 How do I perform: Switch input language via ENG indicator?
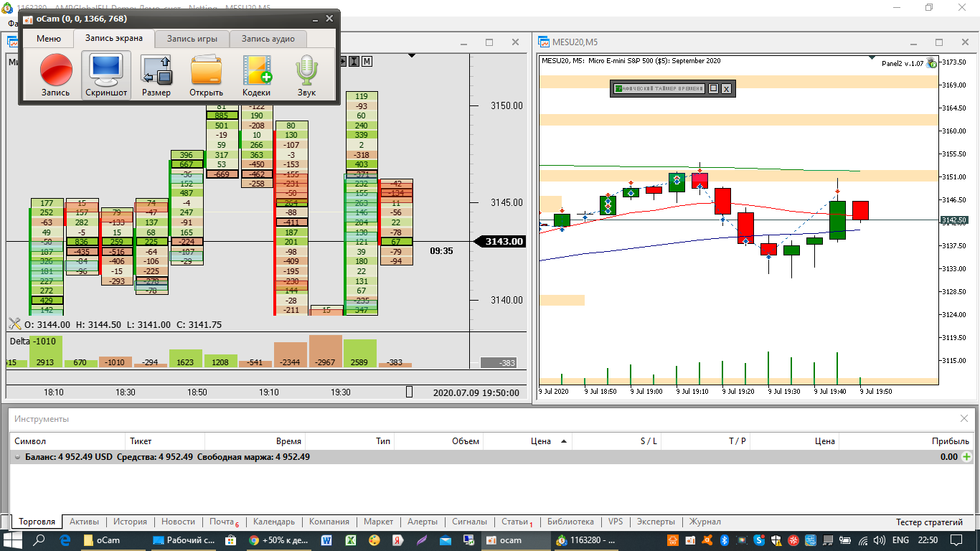click(900, 540)
